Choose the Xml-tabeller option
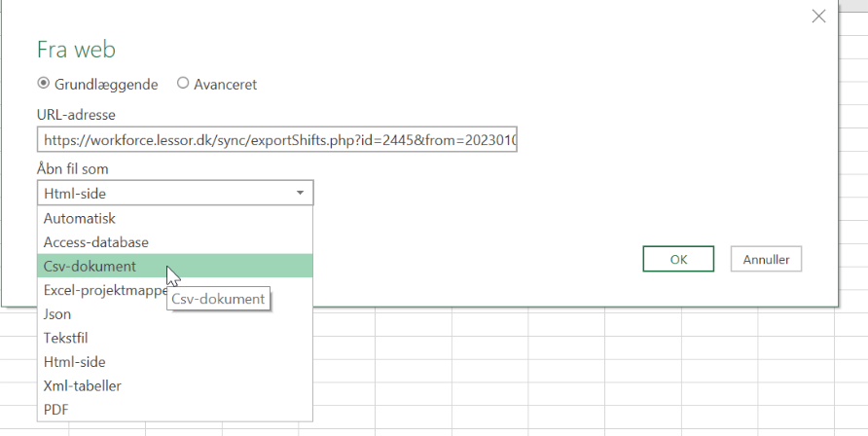Screen dimensions: 868x436 [82, 385]
